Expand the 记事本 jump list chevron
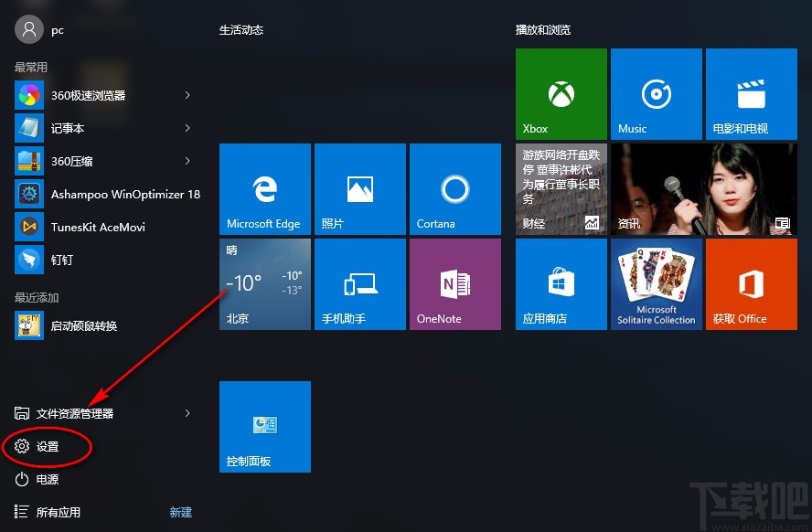Screen dimensions: 812x532 187,128
